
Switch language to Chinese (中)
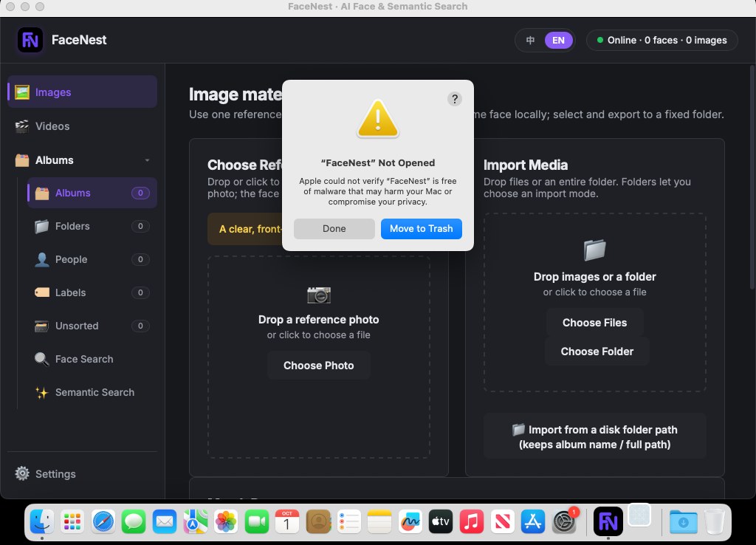[530, 40]
